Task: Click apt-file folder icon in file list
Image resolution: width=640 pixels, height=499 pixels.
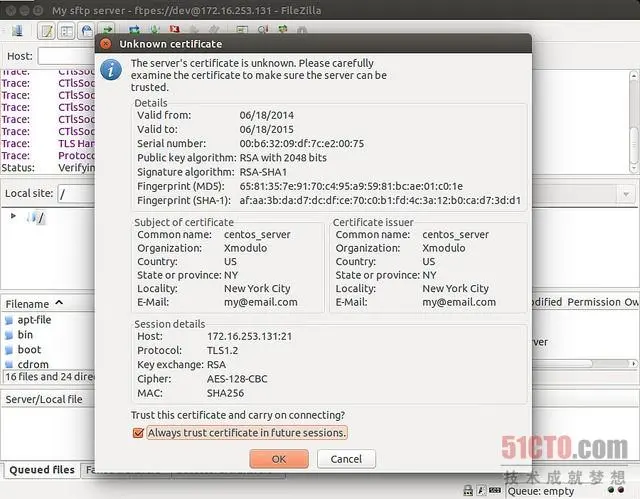Action: point(9,320)
